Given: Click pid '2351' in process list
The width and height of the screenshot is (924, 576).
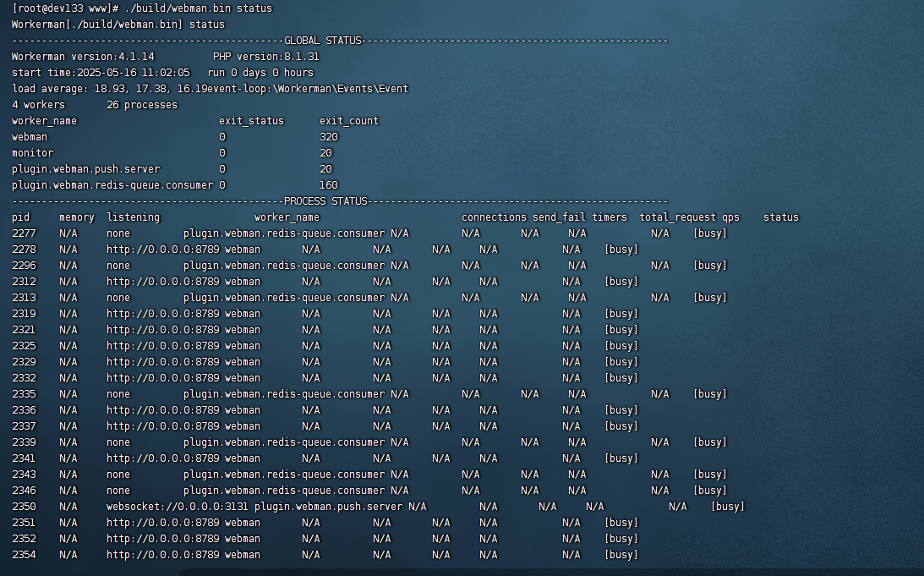Looking at the screenshot, I should click(x=24, y=523).
